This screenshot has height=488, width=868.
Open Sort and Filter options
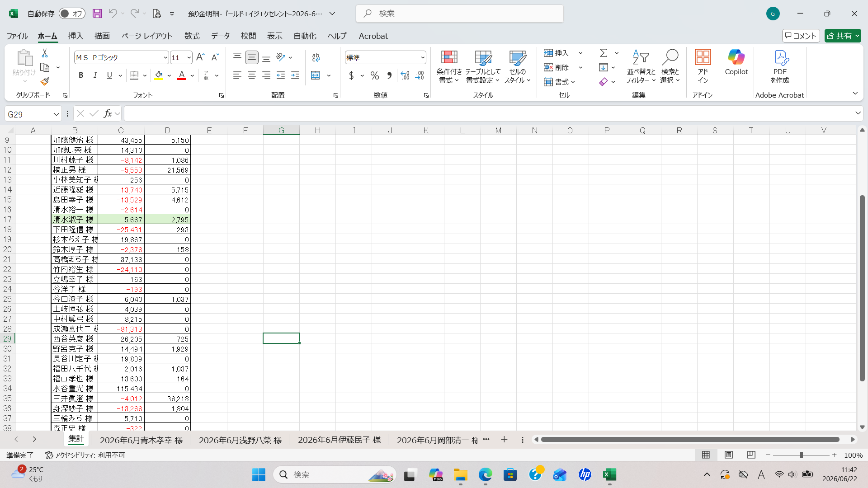pyautogui.click(x=641, y=67)
